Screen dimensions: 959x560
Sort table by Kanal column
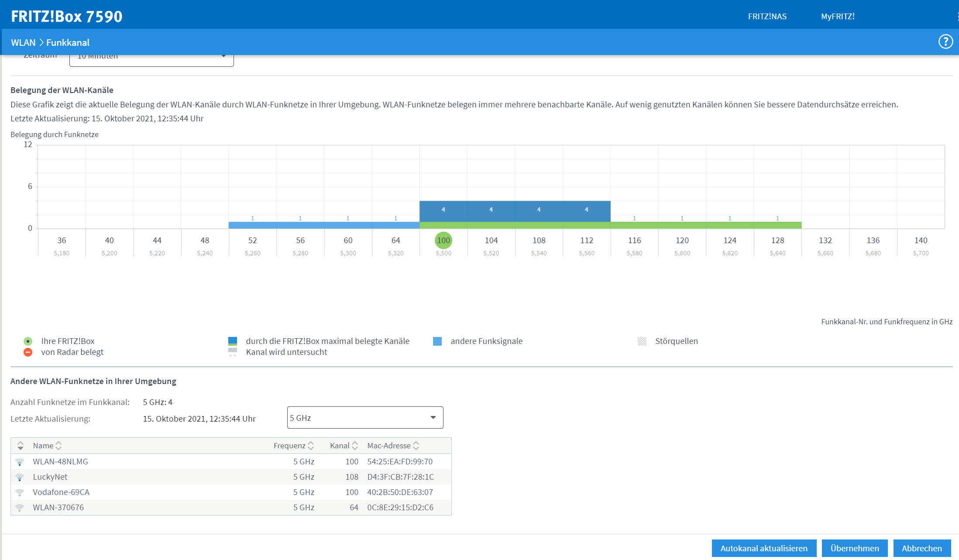(x=344, y=446)
